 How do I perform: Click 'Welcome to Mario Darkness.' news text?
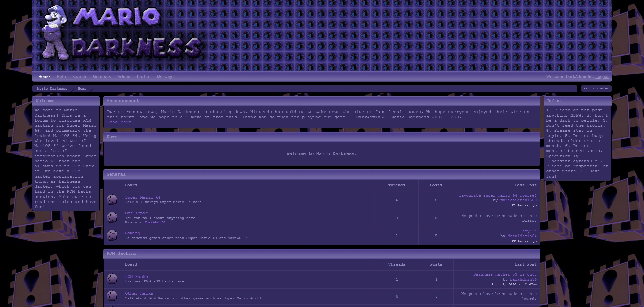[321, 154]
